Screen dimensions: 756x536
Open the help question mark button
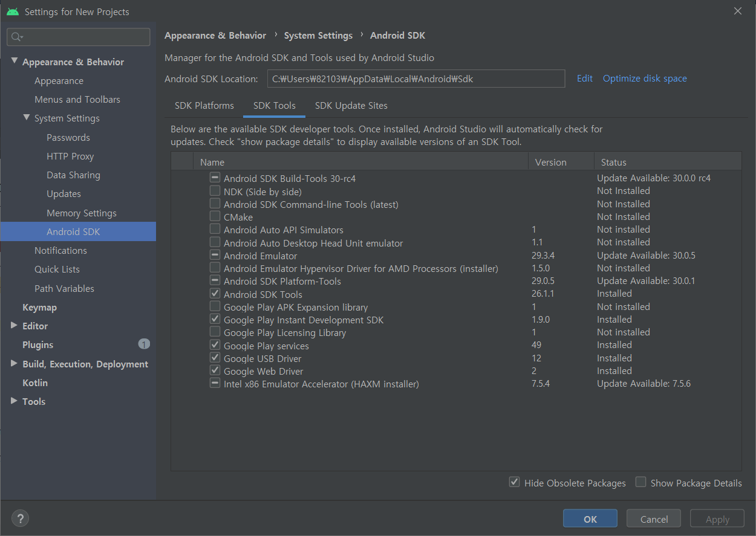(x=20, y=518)
